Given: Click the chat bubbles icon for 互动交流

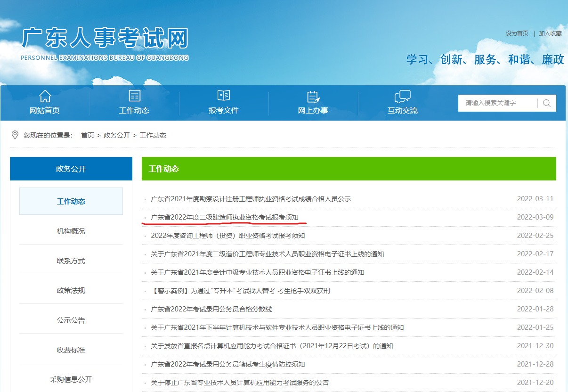Looking at the screenshot, I should pyautogui.click(x=402, y=96).
